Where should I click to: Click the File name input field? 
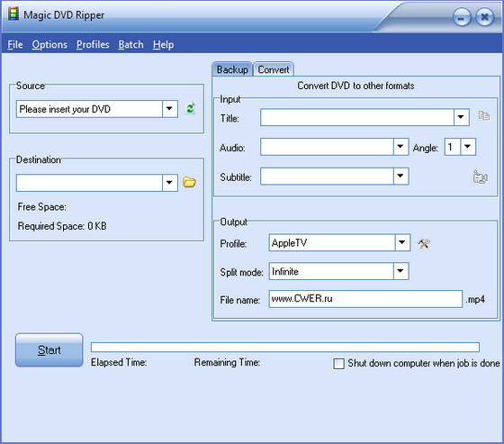coord(365,299)
